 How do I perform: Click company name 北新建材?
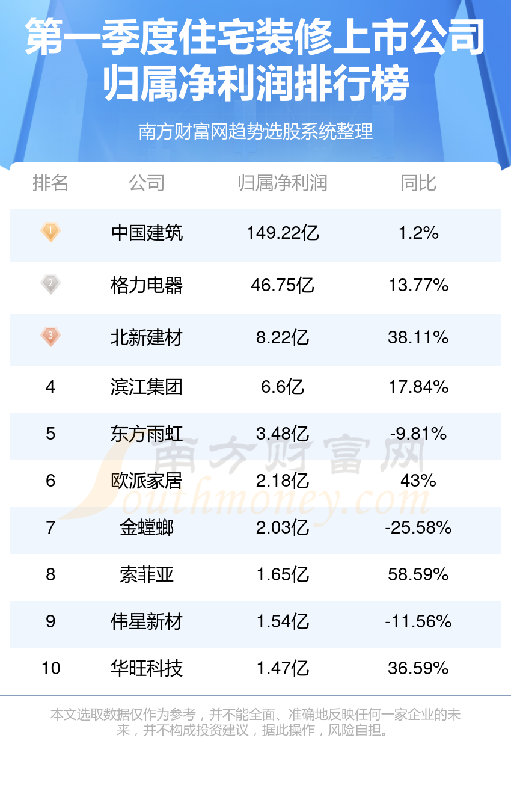147,337
